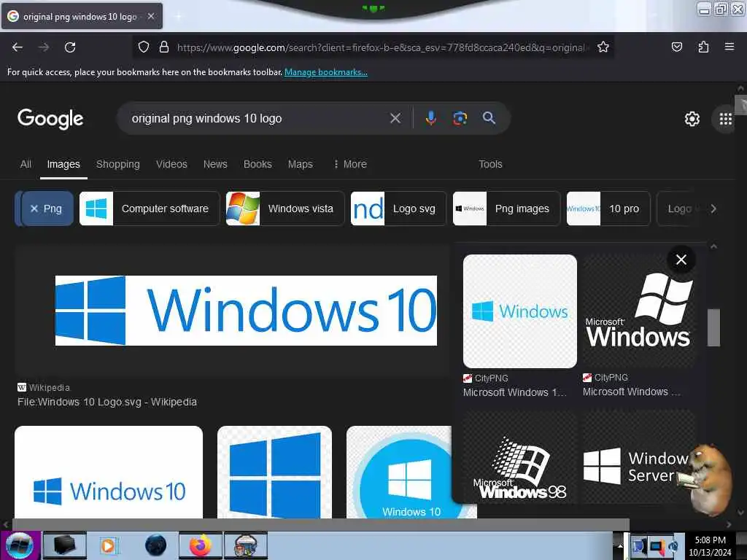Screen dimensions: 747x560
Task: Search by image using Google Lens
Action: point(460,118)
